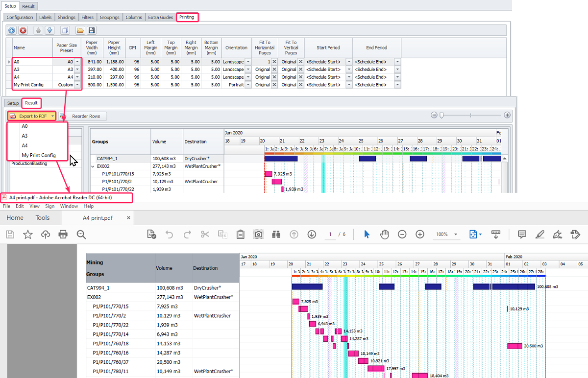Choose My Print Config from export menu
This screenshot has width=588, height=378.
tap(38, 155)
